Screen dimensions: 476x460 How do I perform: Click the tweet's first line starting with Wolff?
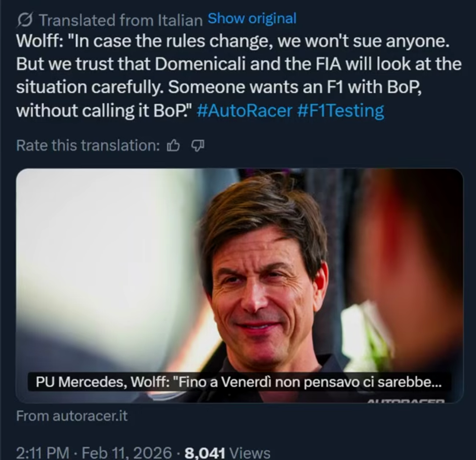[233, 41]
